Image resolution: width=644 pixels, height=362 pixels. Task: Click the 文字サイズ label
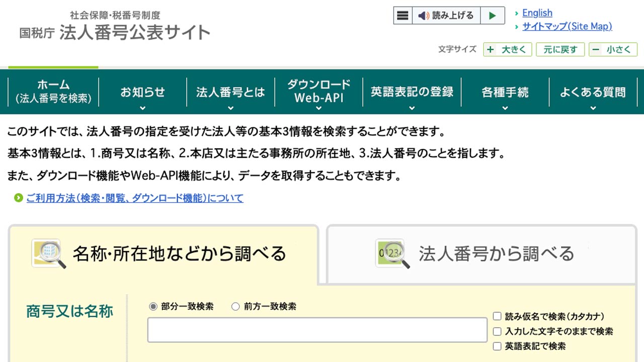click(x=457, y=49)
